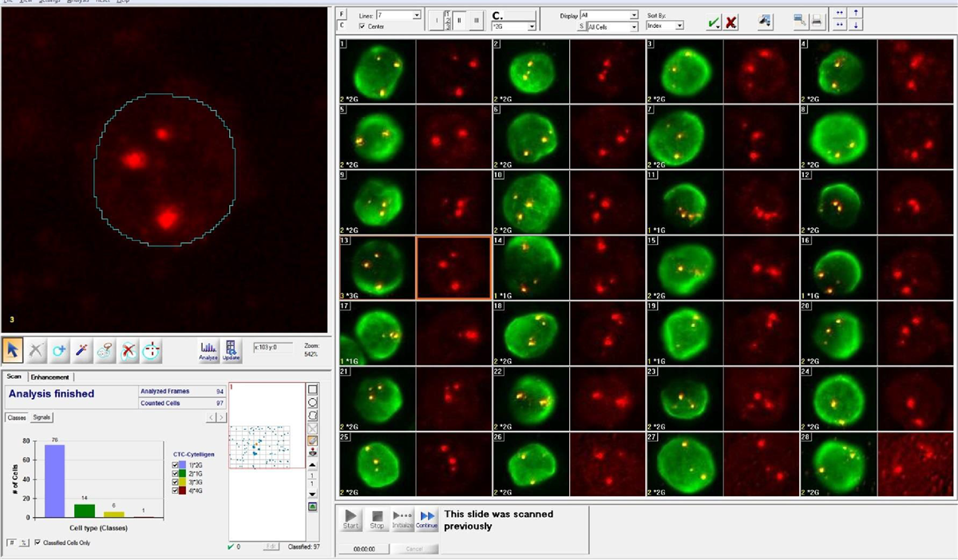Switch to the Enhancement tab
Viewport: 958px width, 560px height.
[x=50, y=377]
